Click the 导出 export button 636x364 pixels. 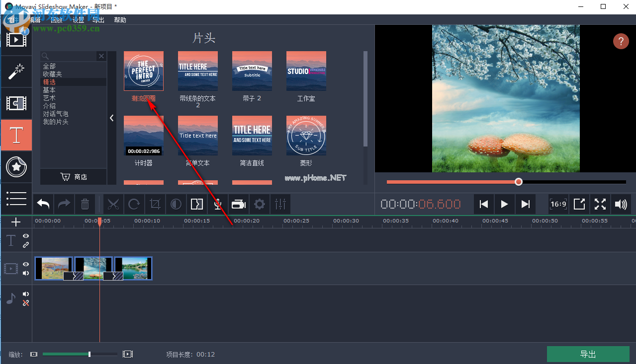588,354
